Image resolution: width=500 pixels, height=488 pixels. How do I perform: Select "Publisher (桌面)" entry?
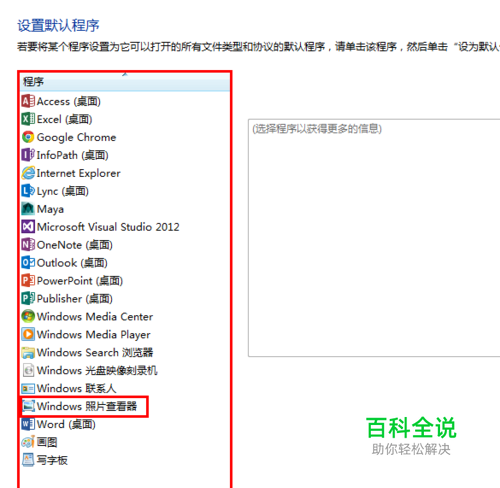(x=74, y=299)
